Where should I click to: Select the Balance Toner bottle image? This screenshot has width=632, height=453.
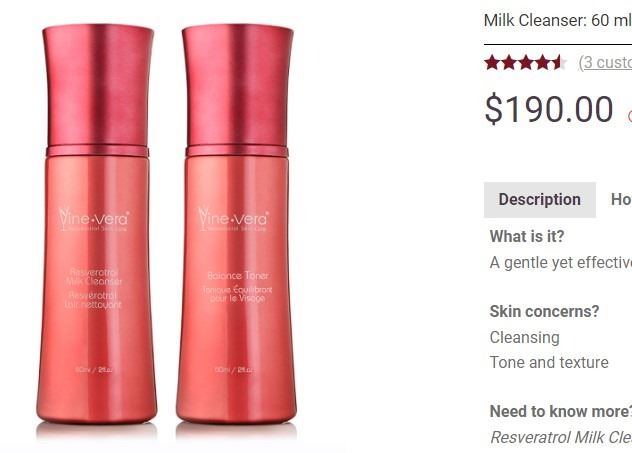(237, 224)
